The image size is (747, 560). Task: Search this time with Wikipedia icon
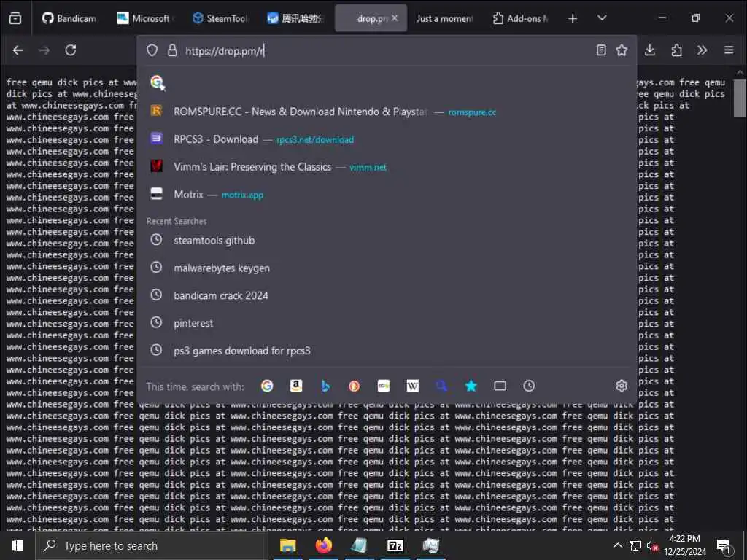coord(413,386)
